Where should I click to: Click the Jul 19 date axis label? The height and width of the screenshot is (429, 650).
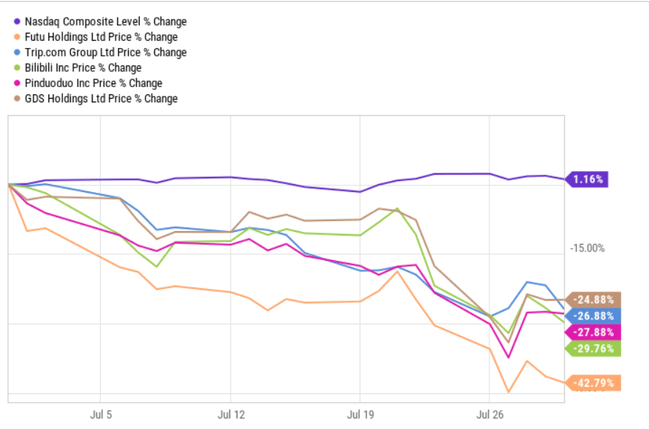360,411
